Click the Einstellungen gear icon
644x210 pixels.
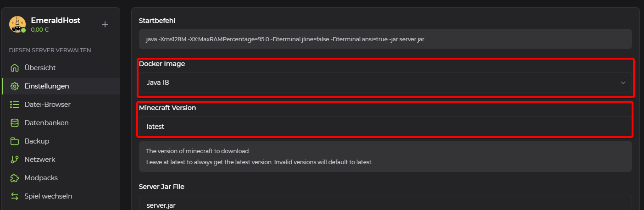[15, 86]
